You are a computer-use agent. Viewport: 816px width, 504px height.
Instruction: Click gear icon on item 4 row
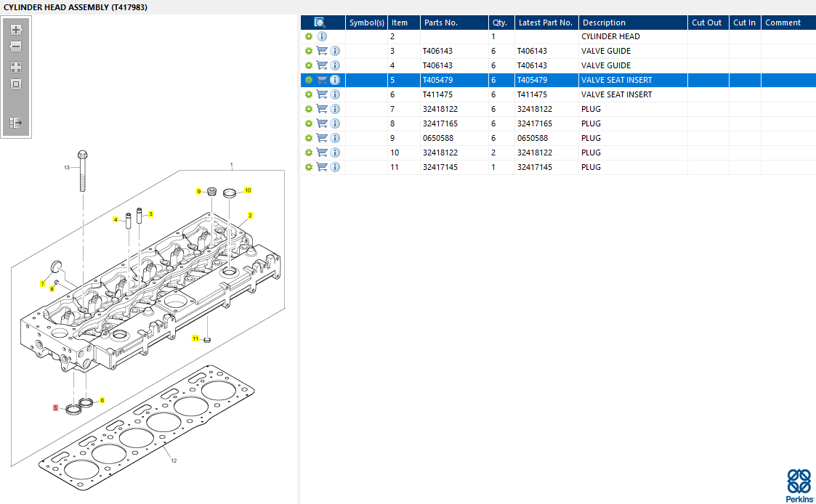tap(309, 65)
